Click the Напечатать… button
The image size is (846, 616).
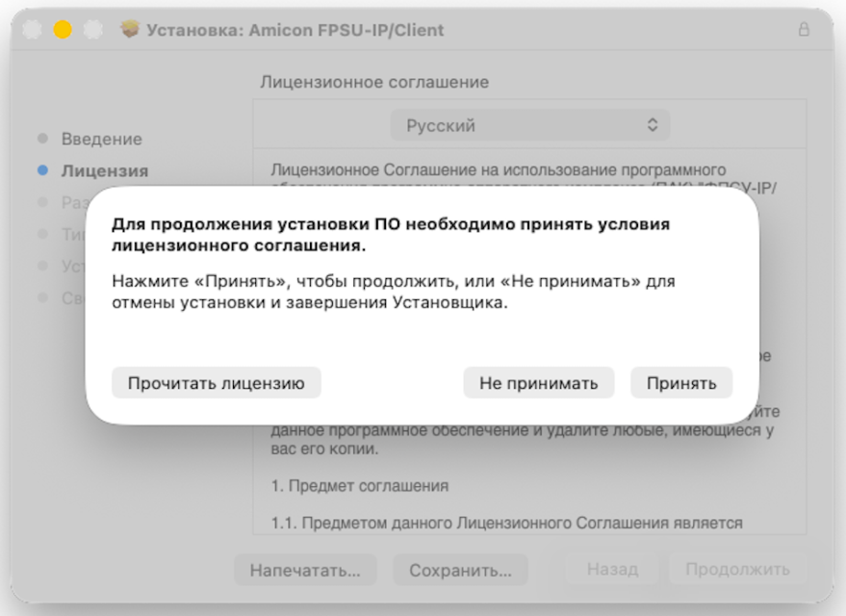tap(305, 570)
